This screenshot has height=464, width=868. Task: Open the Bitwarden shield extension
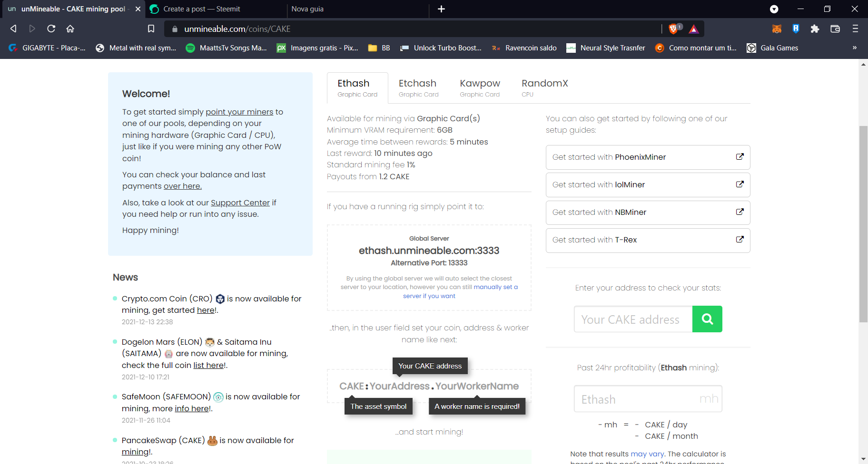796,29
